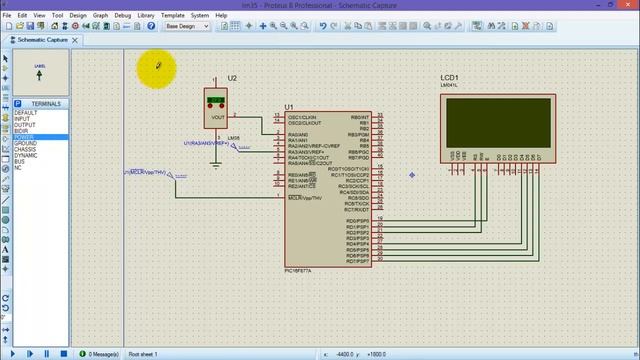Open the 0 Message(s) status log
Viewport: 640px width, 360px height.
pyautogui.click(x=99, y=354)
